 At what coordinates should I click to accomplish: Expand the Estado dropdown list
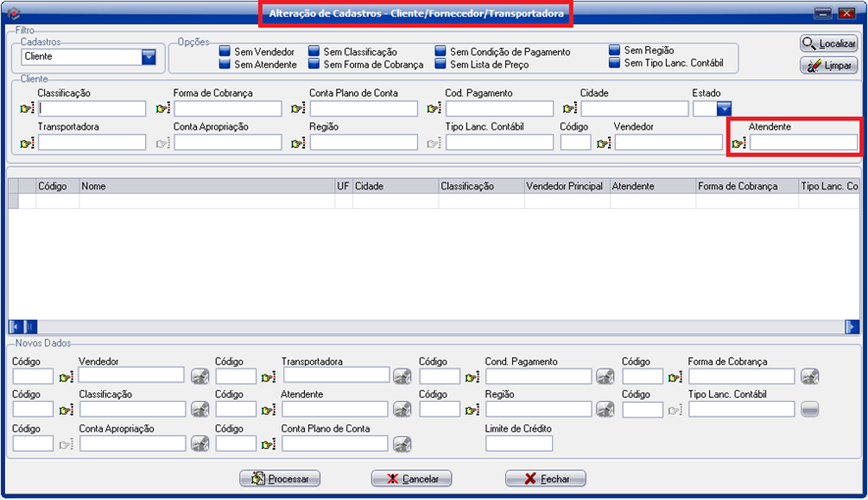point(724,109)
